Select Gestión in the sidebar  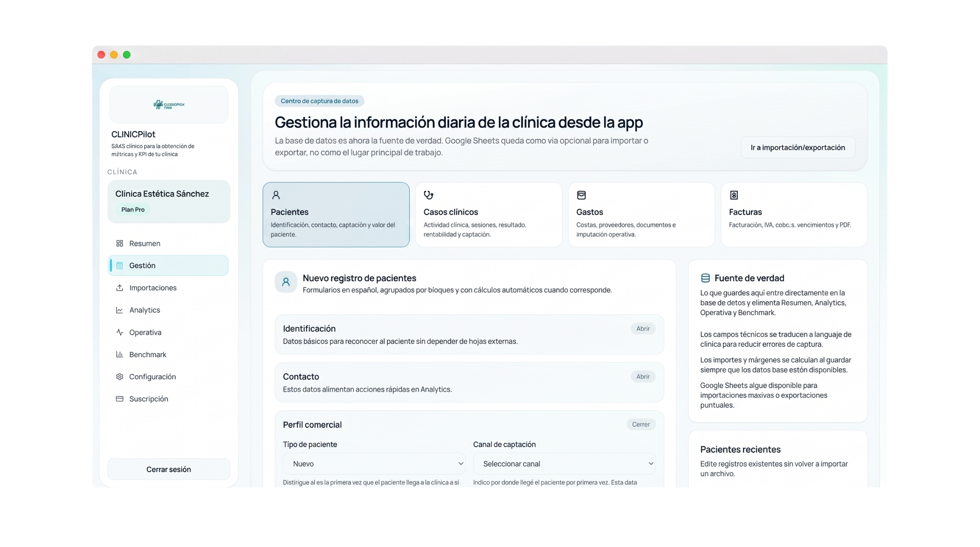pyautogui.click(x=168, y=266)
